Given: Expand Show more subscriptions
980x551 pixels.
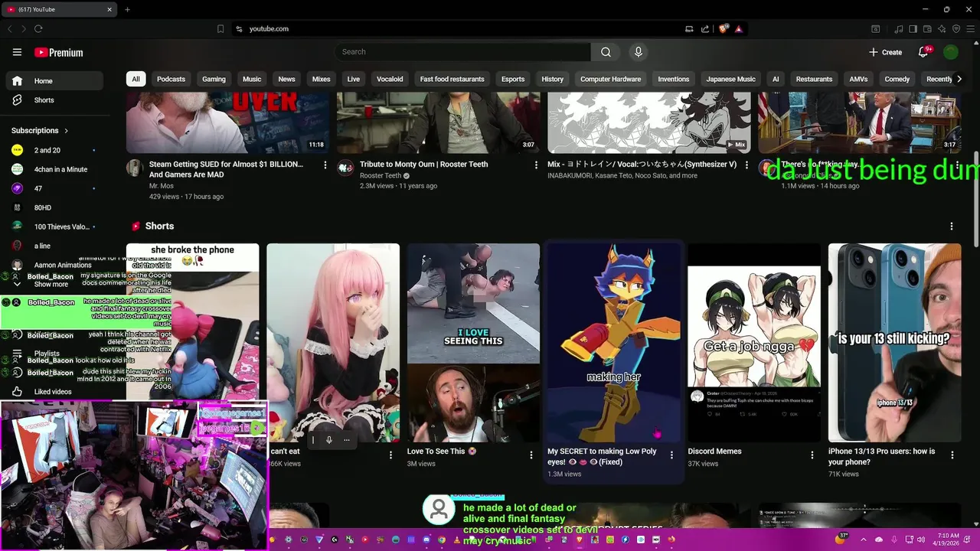Looking at the screenshot, I should point(51,284).
